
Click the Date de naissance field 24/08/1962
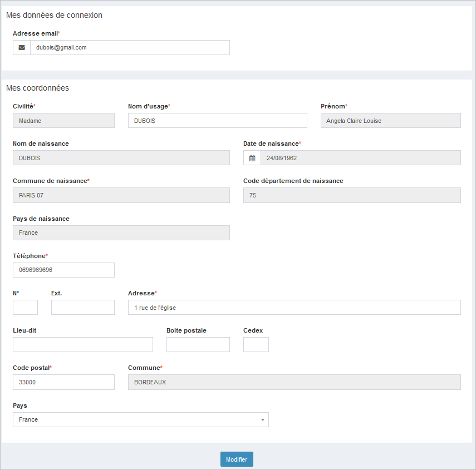click(x=360, y=158)
